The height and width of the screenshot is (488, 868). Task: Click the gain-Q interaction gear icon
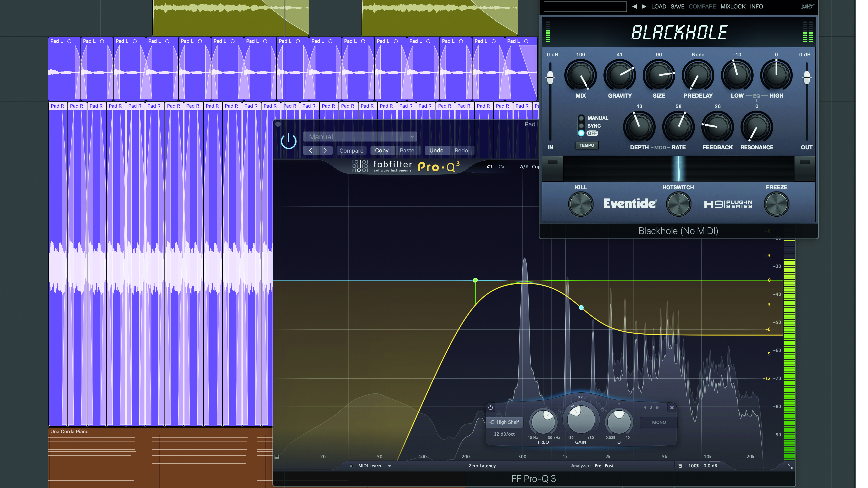click(603, 410)
